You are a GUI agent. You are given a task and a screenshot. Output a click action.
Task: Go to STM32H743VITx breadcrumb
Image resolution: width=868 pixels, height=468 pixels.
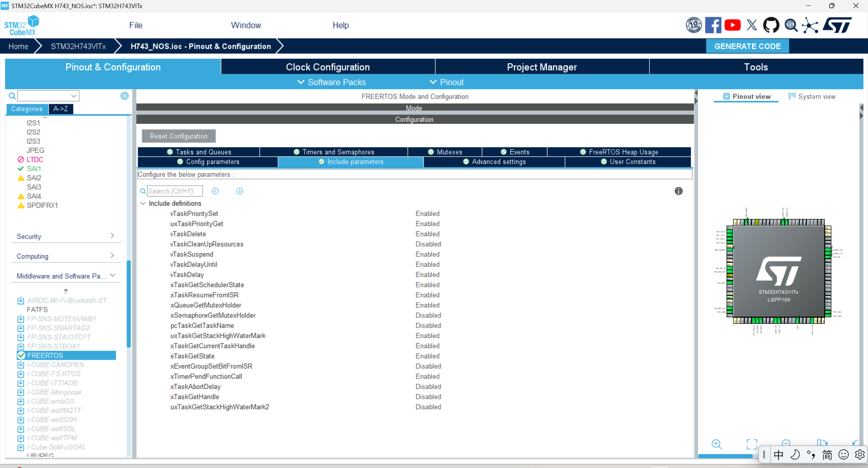tap(78, 46)
